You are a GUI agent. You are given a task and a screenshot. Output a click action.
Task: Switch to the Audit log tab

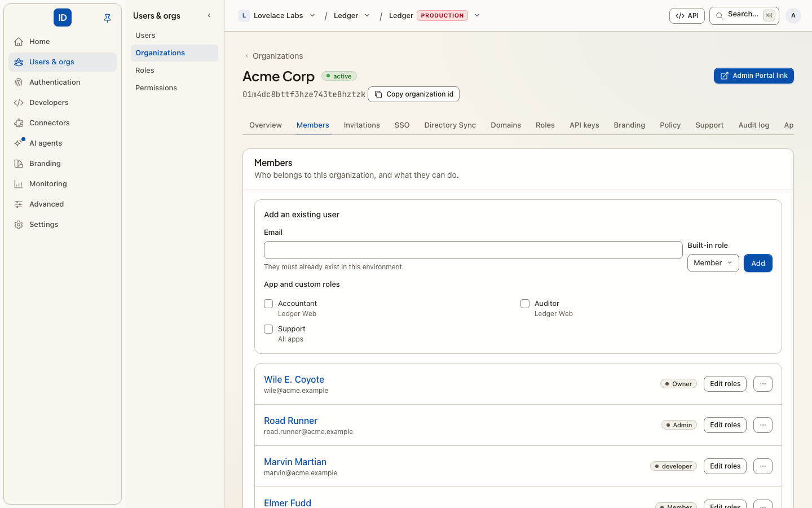[754, 125]
